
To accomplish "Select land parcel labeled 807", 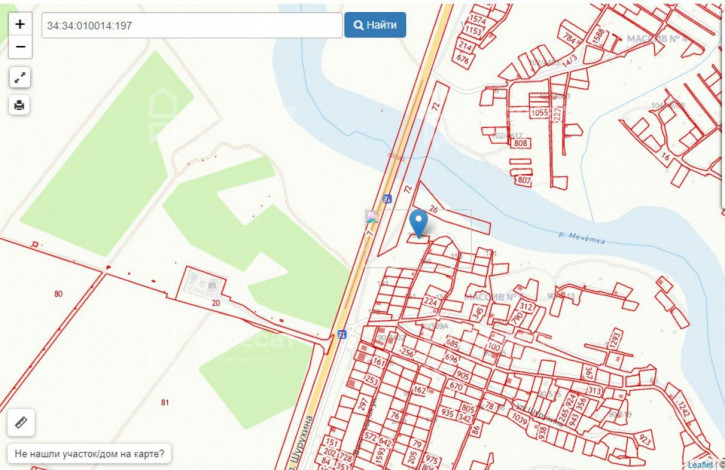I will [x=523, y=179].
